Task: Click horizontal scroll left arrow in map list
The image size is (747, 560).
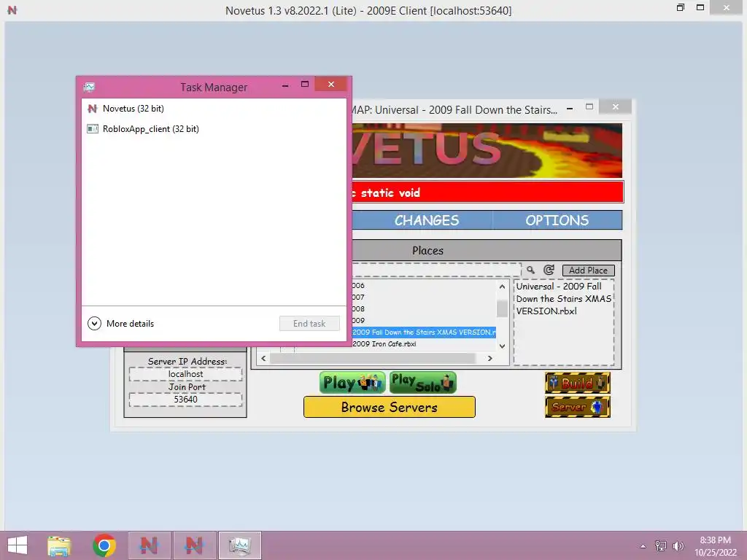Action: pyautogui.click(x=263, y=359)
